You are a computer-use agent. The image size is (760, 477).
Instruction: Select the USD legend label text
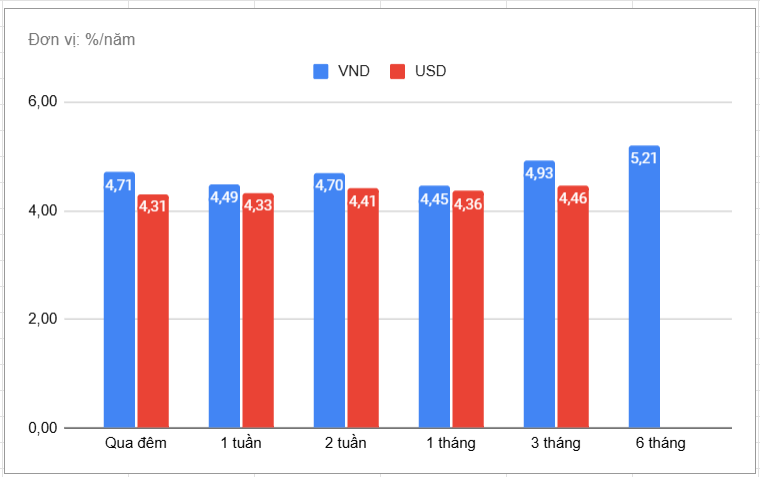coord(430,71)
